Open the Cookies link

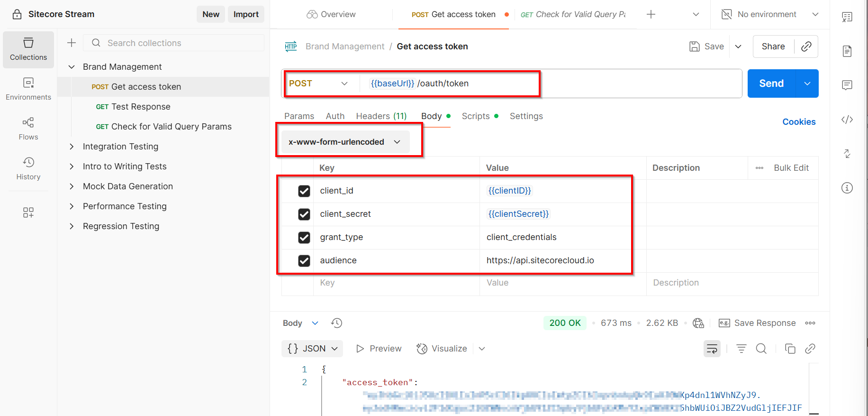tap(799, 122)
